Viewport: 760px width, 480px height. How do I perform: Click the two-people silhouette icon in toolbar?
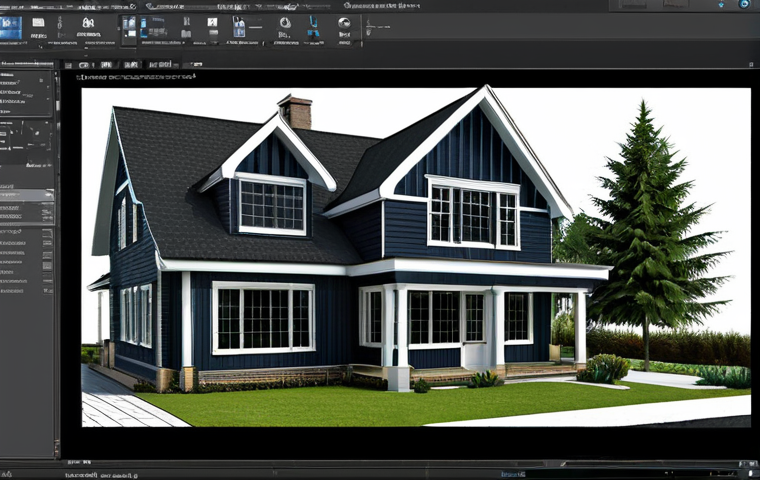(x=88, y=23)
